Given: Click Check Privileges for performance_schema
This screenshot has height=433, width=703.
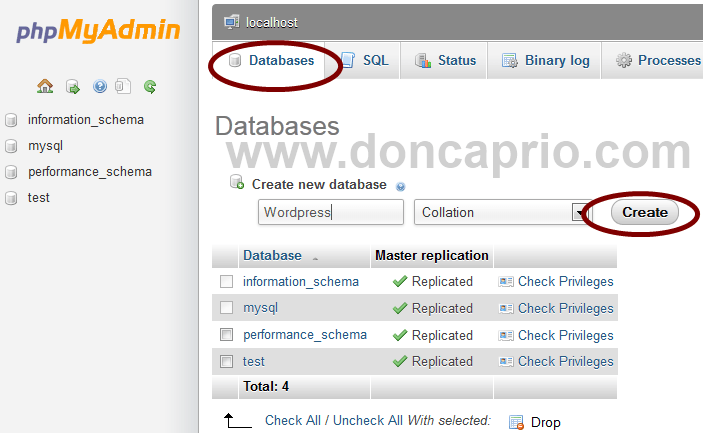Looking at the screenshot, I should (x=565, y=335).
